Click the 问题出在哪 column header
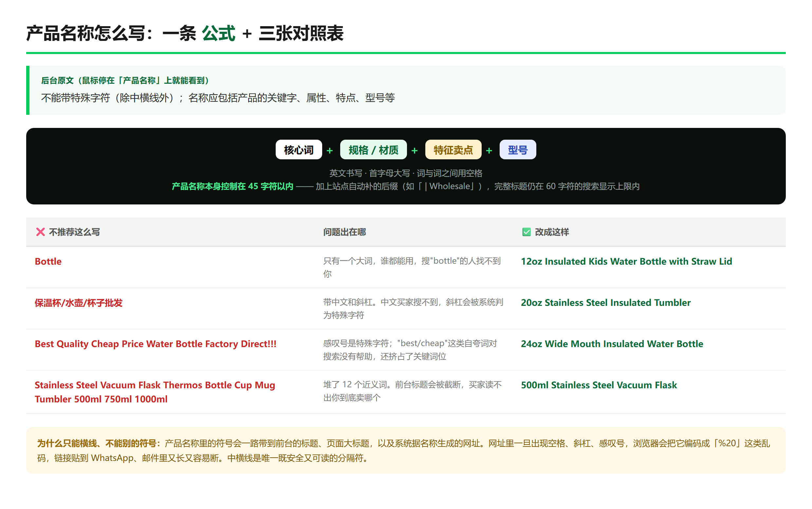This screenshot has width=812, height=509. click(x=344, y=232)
